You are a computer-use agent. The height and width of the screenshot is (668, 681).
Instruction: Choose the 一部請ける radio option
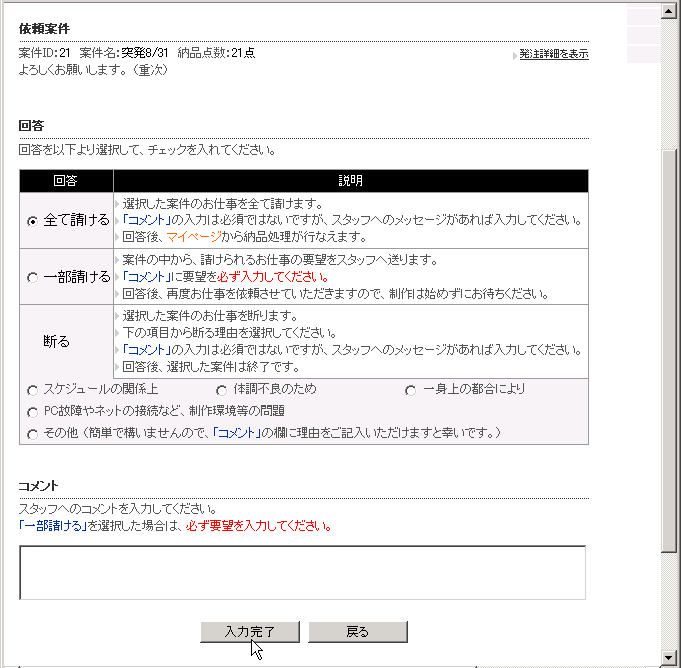(33, 277)
